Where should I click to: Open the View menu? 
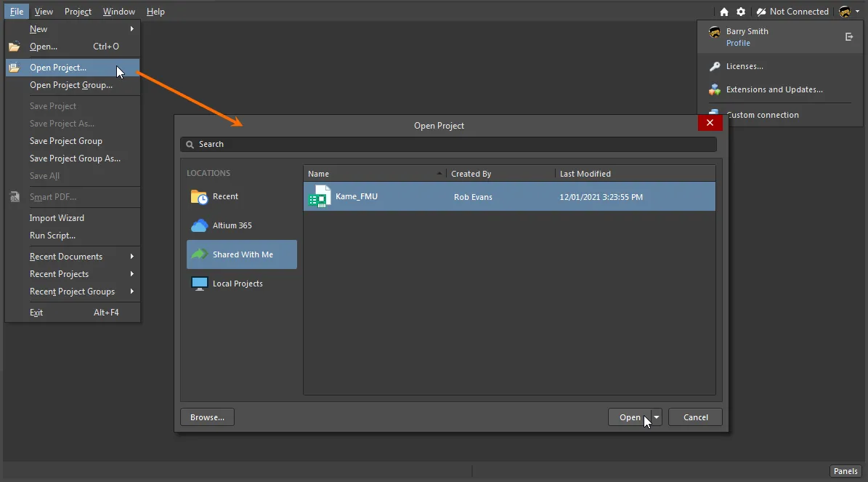pos(44,12)
